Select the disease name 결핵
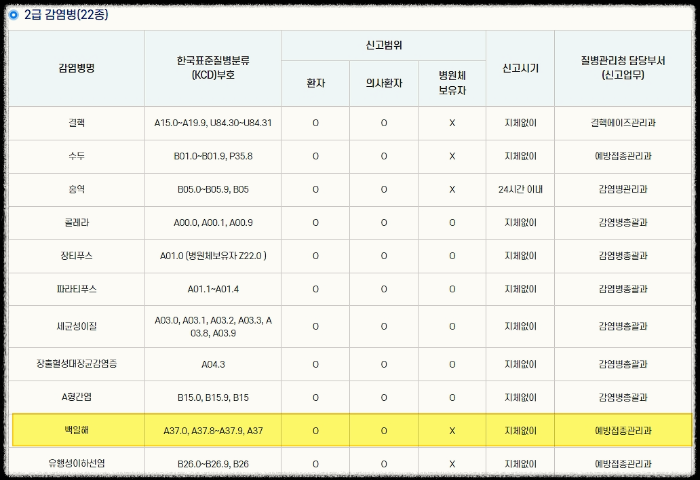 (76, 123)
